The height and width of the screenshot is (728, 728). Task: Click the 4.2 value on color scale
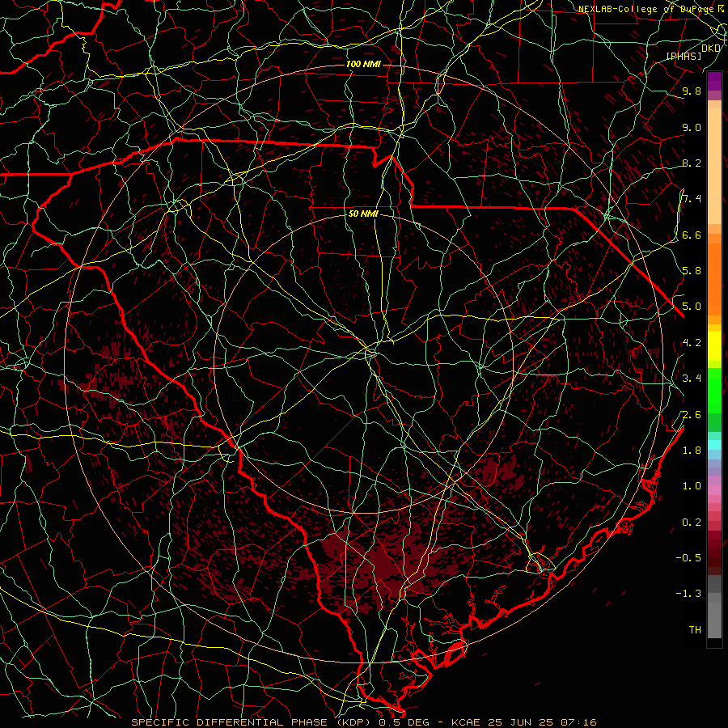point(692,343)
